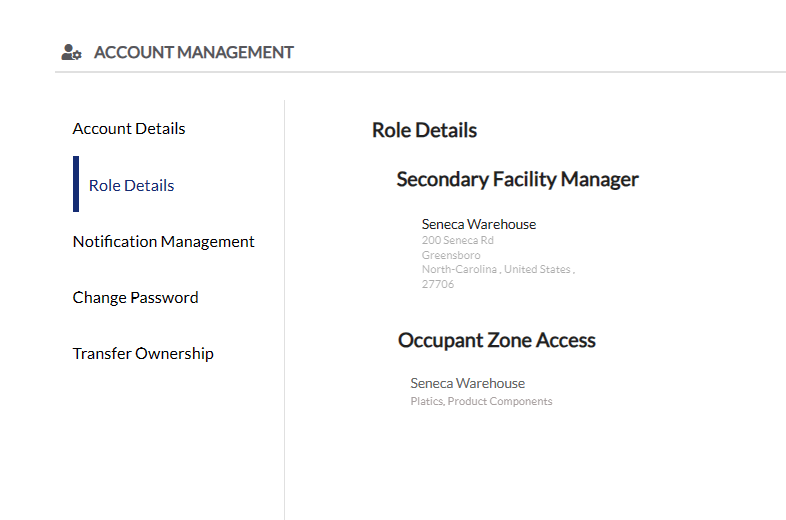Open Transfer Ownership settings
This screenshot has height=520, width=786.
[x=143, y=354]
